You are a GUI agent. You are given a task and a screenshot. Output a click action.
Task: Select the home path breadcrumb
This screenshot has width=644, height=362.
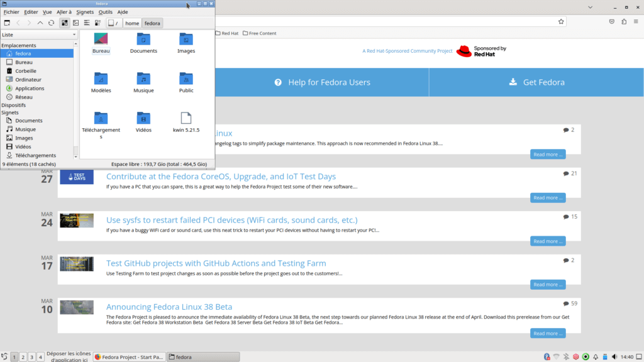point(132,23)
